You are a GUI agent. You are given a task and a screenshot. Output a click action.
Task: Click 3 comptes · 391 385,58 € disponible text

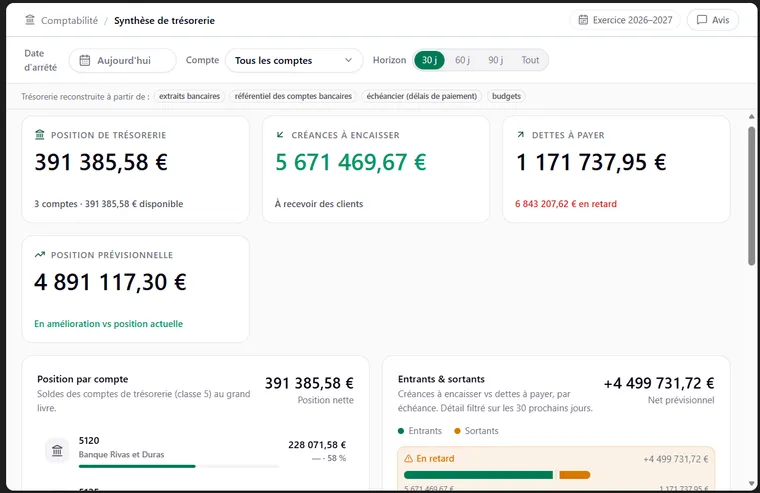pos(109,204)
